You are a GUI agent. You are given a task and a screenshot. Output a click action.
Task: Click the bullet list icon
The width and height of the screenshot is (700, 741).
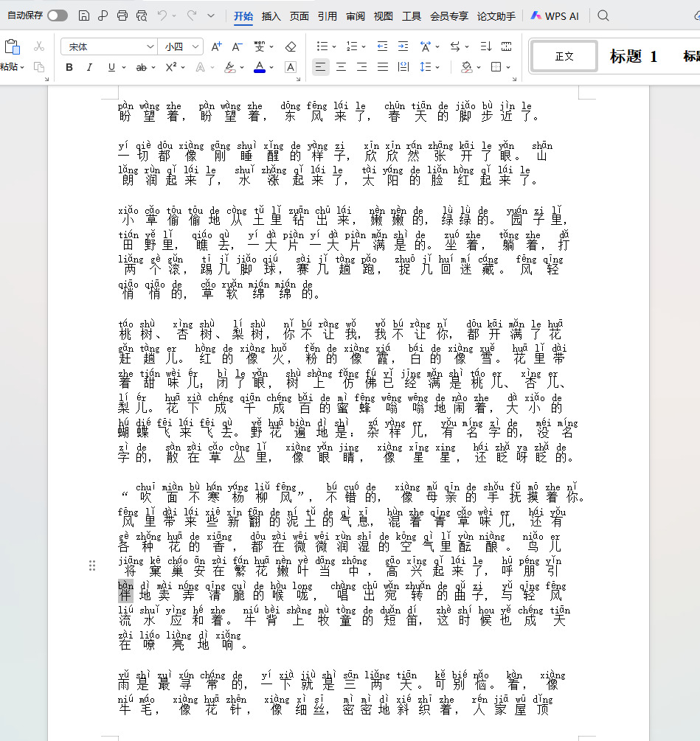322,46
